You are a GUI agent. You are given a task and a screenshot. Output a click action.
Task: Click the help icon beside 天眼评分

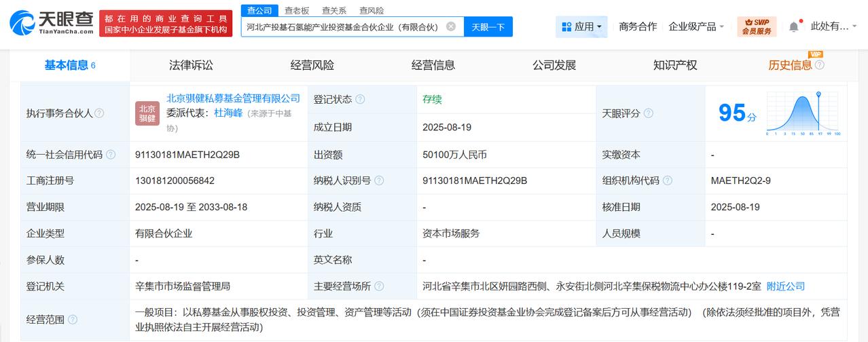point(649,113)
